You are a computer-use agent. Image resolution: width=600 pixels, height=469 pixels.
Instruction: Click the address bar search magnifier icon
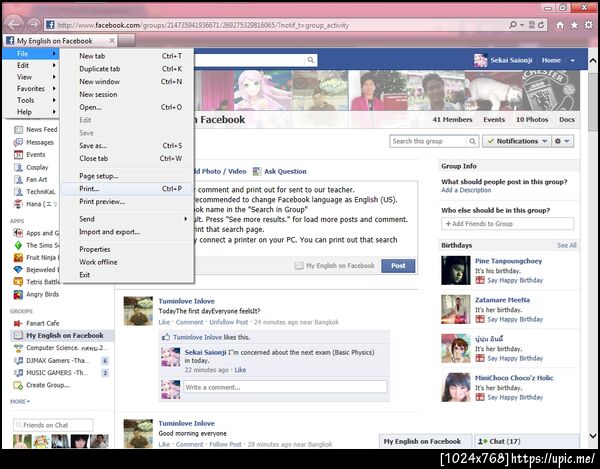pos(512,25)
